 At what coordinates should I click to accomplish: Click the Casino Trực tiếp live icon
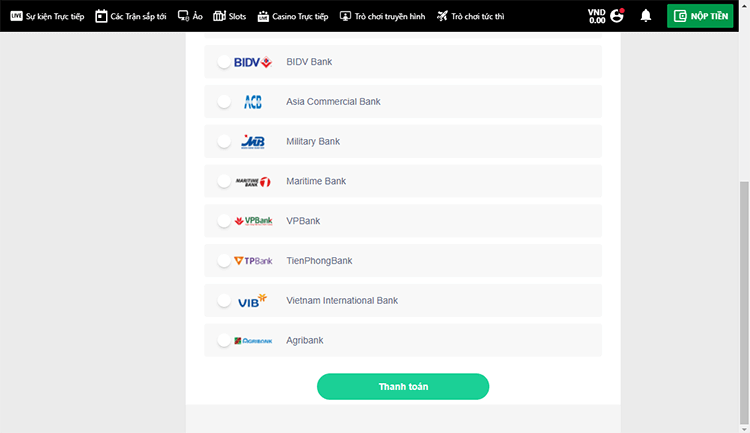coord(263,16)
